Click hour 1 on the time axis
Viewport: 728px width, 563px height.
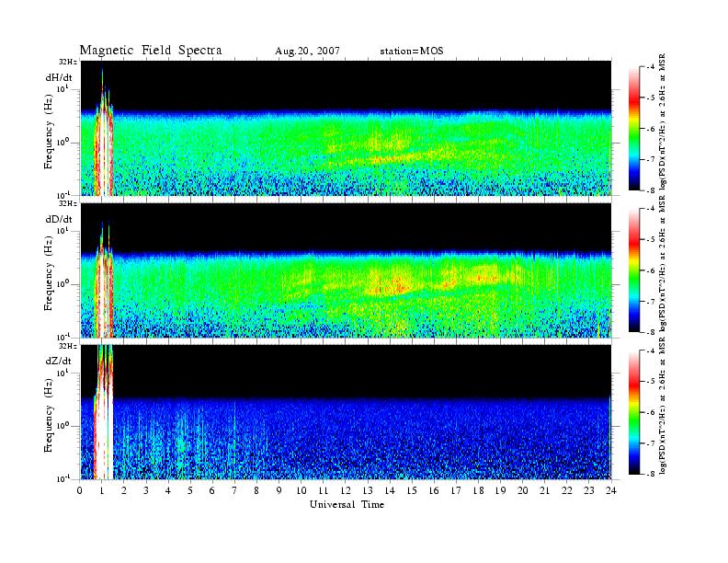click(x=102, y=491)
